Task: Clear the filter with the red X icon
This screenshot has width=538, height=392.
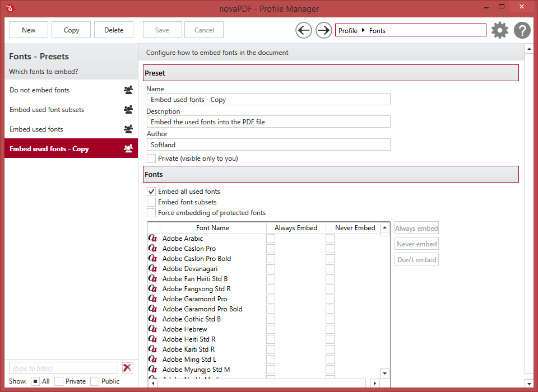Action: [x=127, y=368]
